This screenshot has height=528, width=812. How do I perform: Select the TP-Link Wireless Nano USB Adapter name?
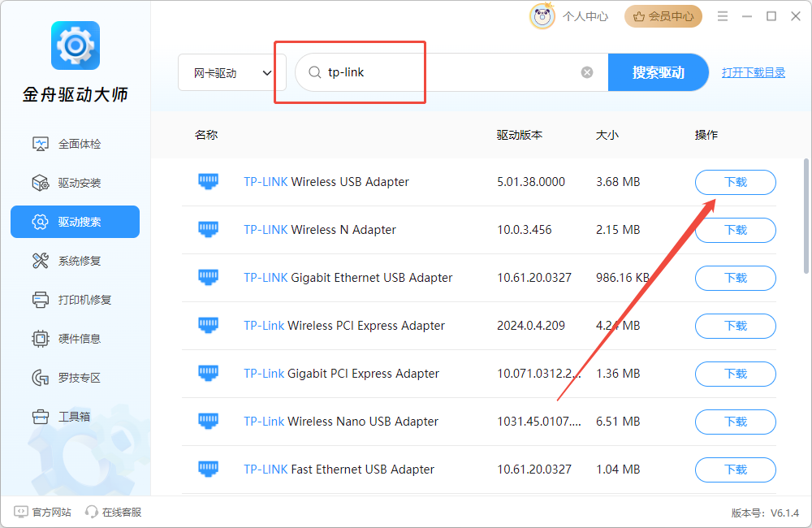[341, 422]
